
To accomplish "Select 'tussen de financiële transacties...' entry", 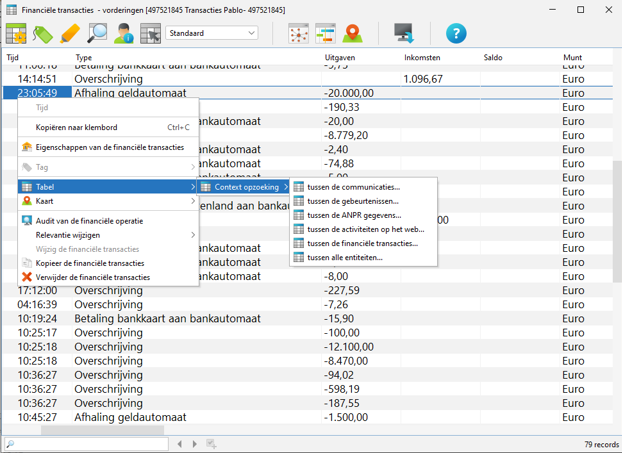I will pos(361,243).
